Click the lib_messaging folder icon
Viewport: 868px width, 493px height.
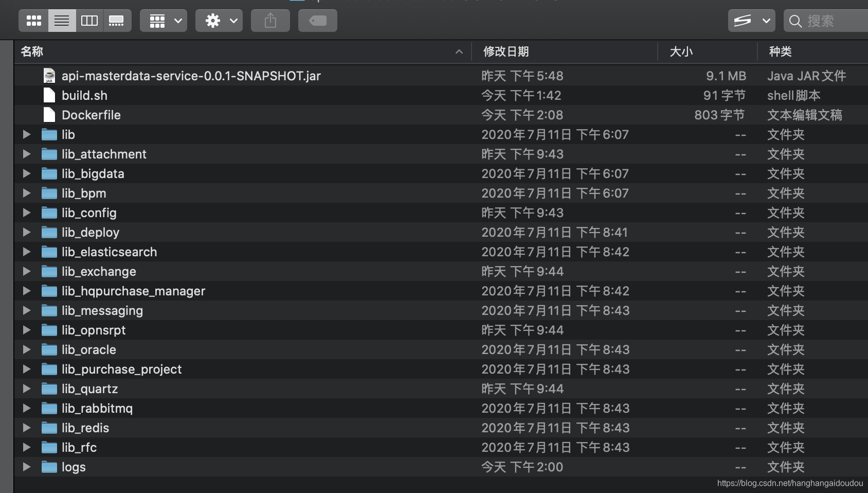[49, 310]
